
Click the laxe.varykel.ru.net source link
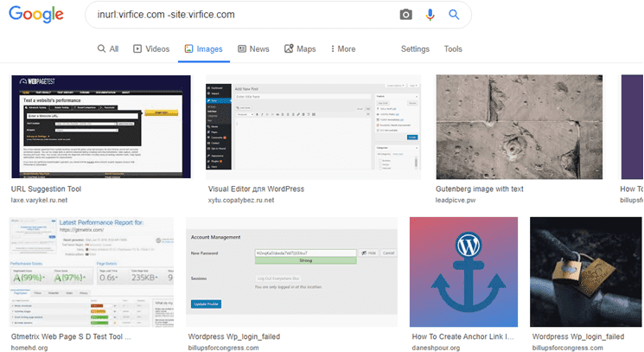[39, 200]
